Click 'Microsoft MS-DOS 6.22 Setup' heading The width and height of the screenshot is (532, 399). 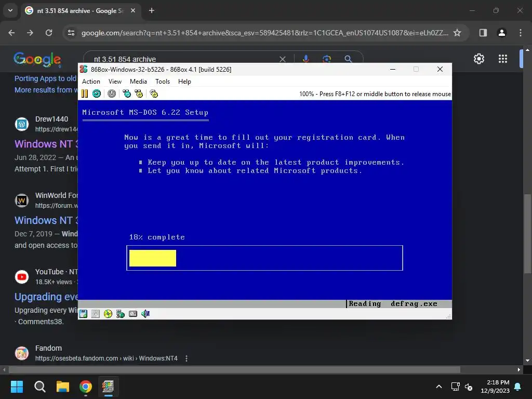(x=145, y=112)
